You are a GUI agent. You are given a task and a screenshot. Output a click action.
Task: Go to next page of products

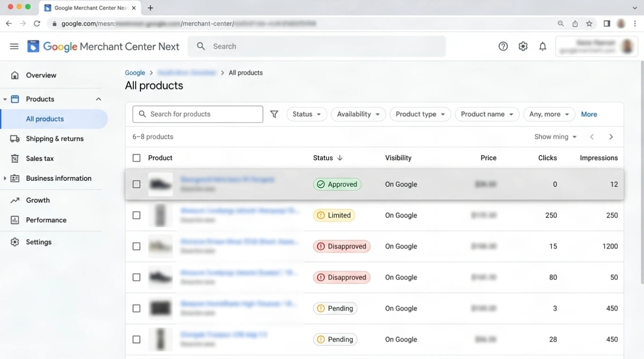click(x=611, y=137)
